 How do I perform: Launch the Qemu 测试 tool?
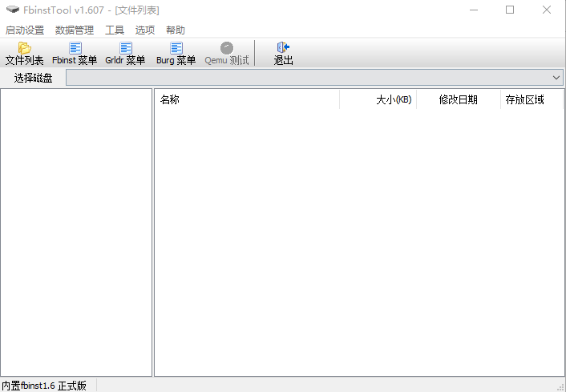(x=227, y=54)
